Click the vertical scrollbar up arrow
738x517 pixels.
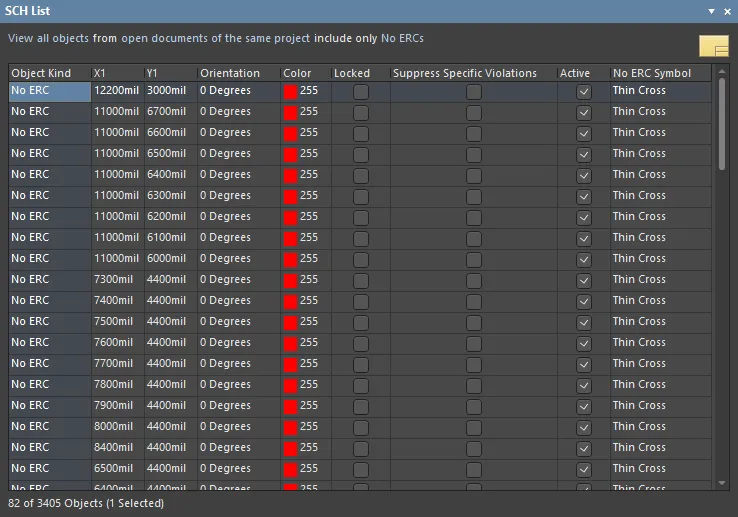click(x=722, y=71)
